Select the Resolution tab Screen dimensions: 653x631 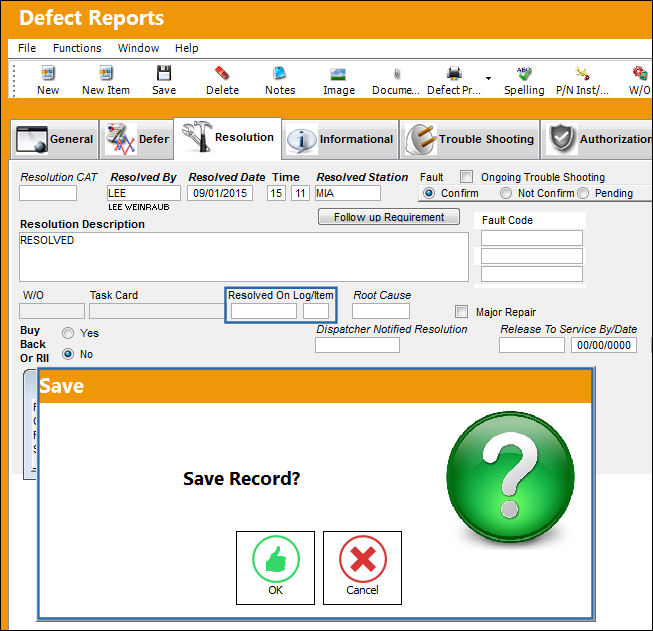click(228, 138)
